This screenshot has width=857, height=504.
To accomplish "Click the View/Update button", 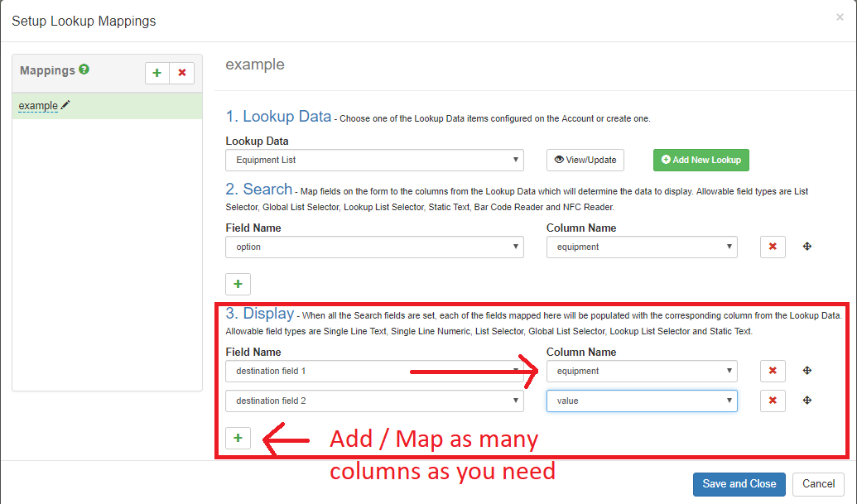I will 586,160.
